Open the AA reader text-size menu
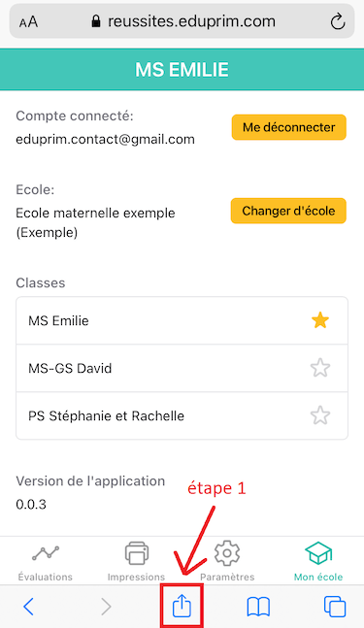The image size is (364, 628). pos(28,22)
